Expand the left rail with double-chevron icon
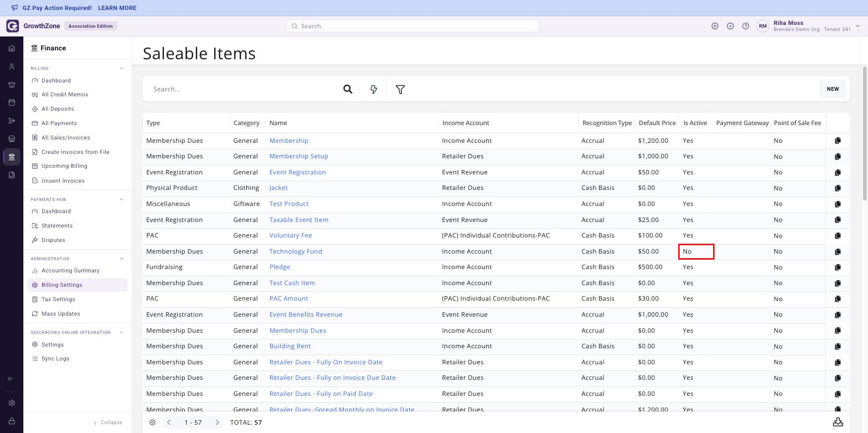 (x=10, y=379)
